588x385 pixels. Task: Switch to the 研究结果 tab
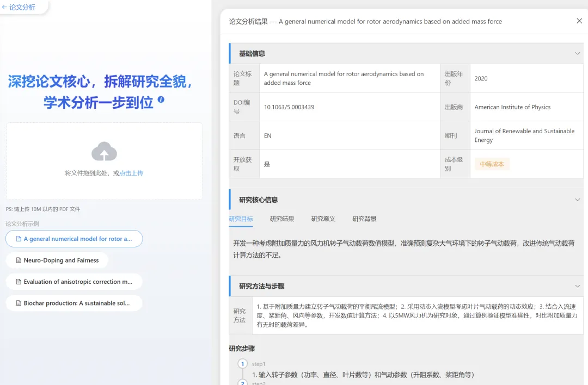point(281,219)
